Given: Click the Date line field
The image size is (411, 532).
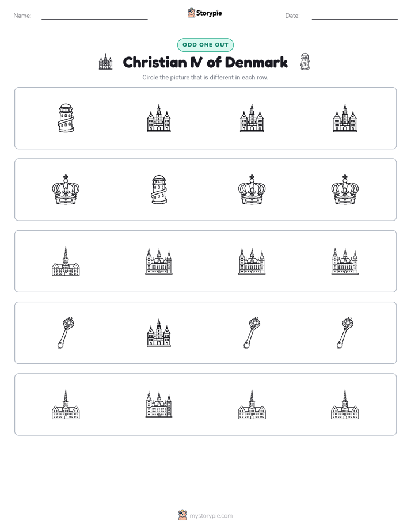Looking at the screenshot, I should (355, 16).
